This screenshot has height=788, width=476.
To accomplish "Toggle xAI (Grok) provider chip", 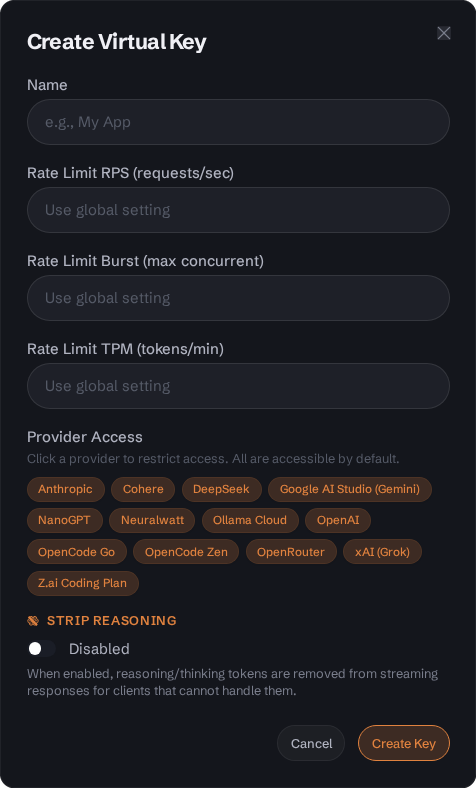I will point(383,552).
